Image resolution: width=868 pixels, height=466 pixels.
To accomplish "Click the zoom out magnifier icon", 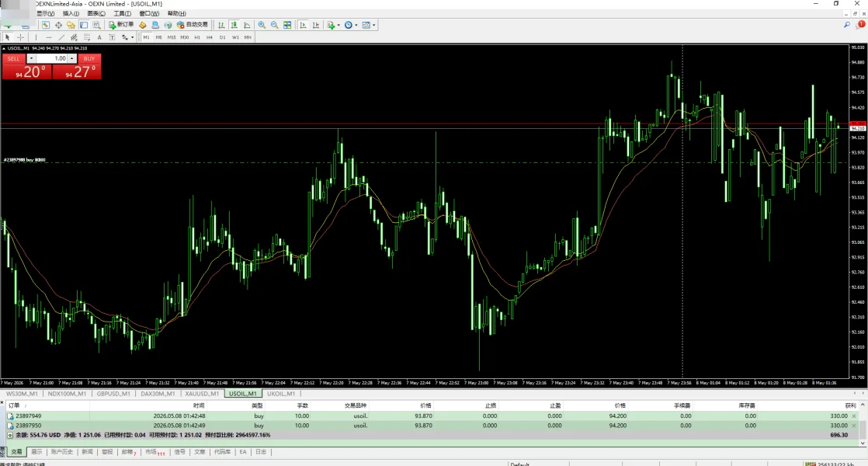I will click(x=275, y=25).
